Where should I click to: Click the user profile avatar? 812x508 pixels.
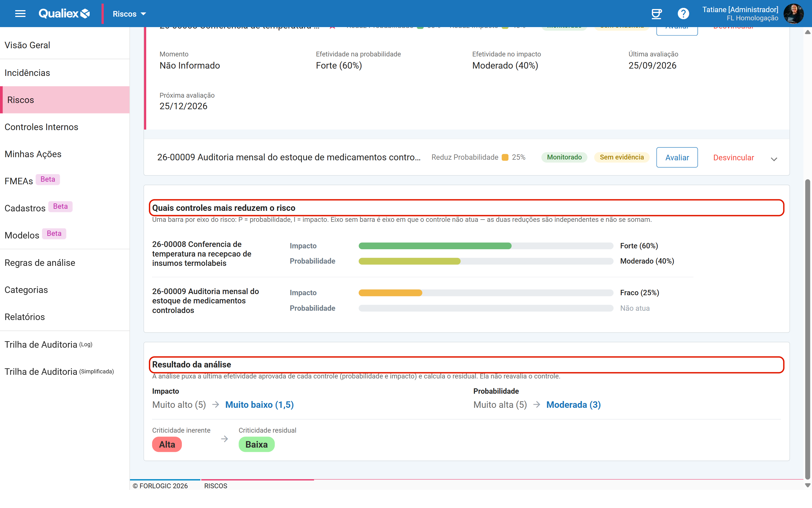coord(794,14)
